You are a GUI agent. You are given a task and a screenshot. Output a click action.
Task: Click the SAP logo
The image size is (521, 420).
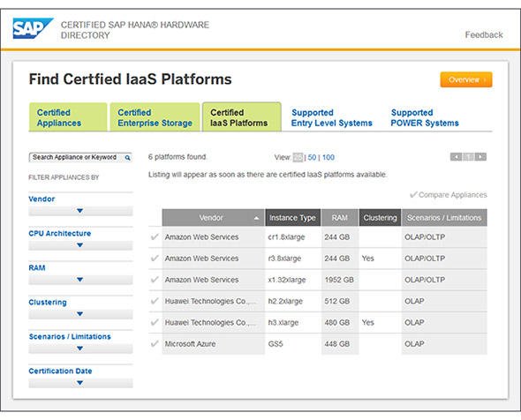(x=33, y=28)
